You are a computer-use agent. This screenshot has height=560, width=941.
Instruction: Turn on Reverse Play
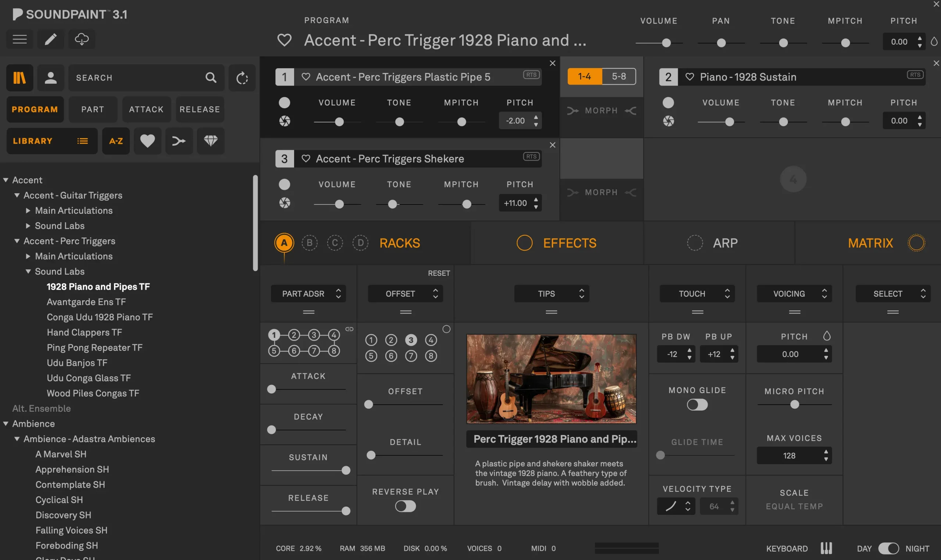(x=405, y=506)
